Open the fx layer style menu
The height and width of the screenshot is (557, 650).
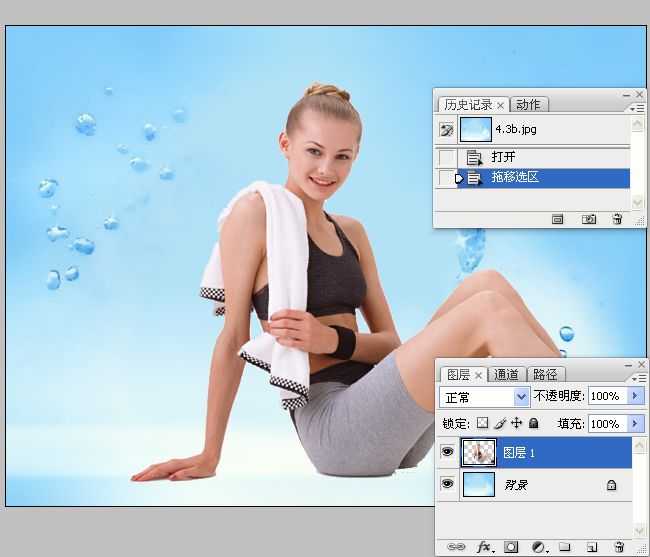pyautogui.click(x=485, y=547)
